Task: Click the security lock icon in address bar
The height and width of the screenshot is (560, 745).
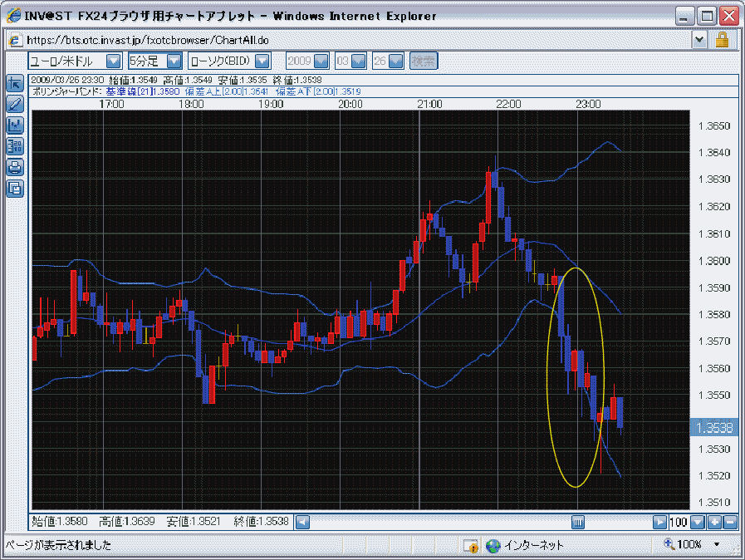Action: [722, 39]
